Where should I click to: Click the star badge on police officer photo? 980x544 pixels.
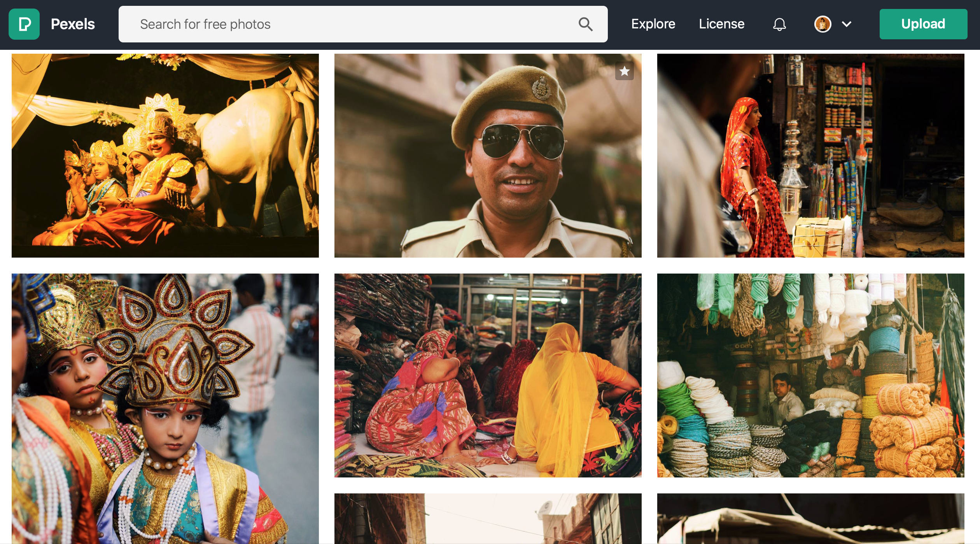(624, 71)
